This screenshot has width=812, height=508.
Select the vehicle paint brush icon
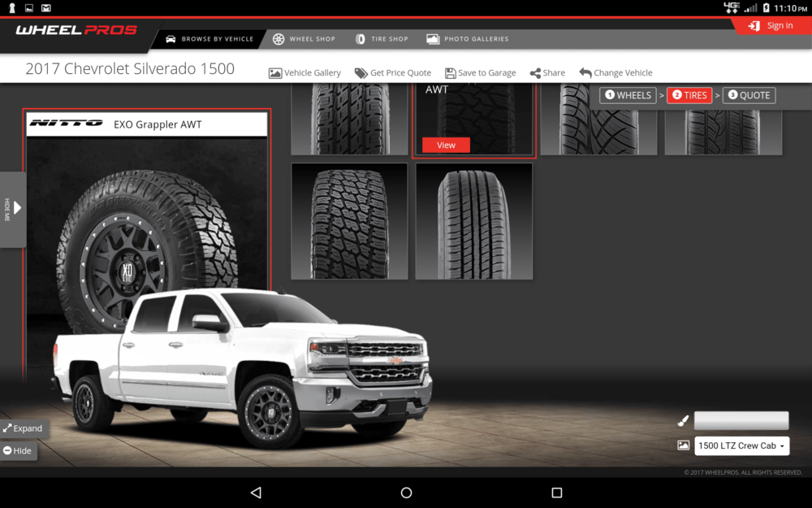coord(681,420)
